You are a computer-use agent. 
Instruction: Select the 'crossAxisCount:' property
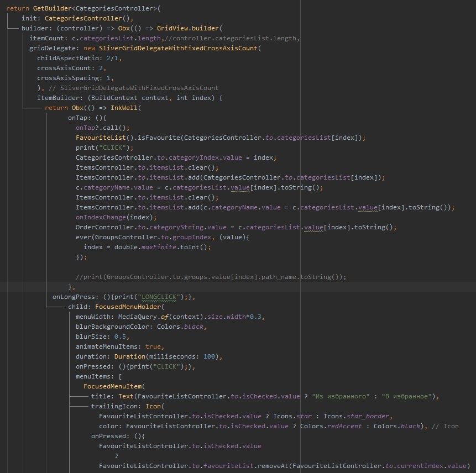pos(66,69)
